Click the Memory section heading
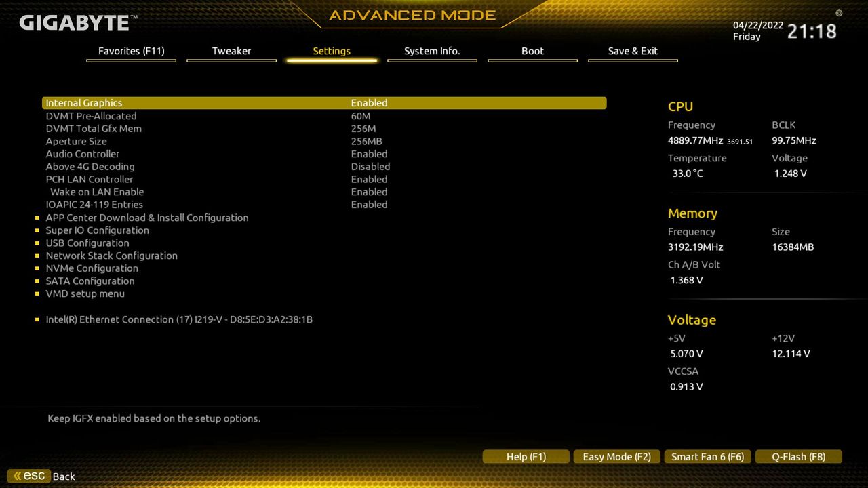 tap(692, 213)
